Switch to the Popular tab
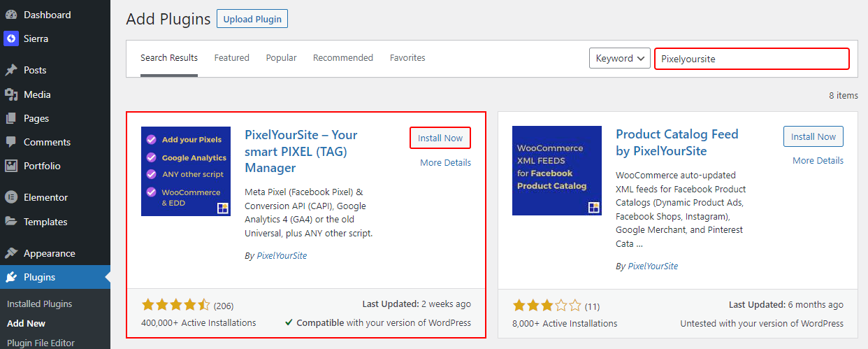 click(x=281, y=58)
